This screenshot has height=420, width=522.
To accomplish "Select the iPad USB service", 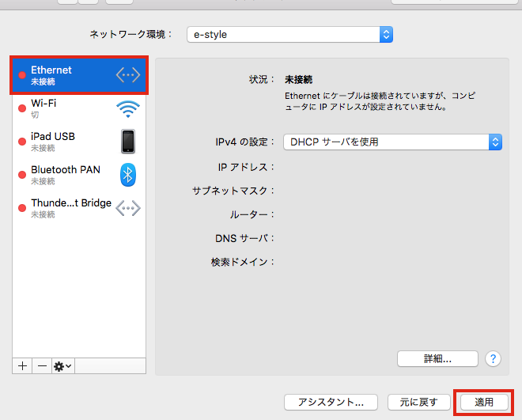I will pyautogui.click(x=79, y=142).
